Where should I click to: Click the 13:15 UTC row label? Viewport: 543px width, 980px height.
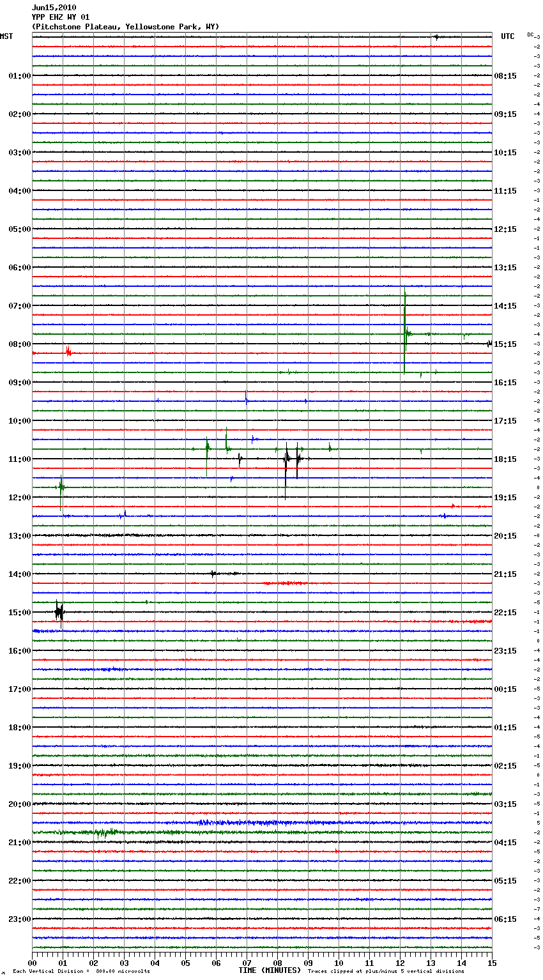505,268
